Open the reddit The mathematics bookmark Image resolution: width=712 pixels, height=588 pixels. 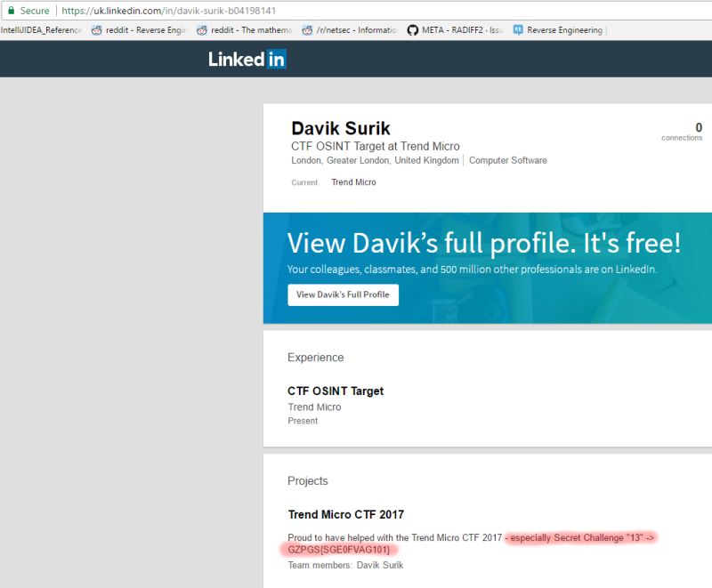click(244, 30)
